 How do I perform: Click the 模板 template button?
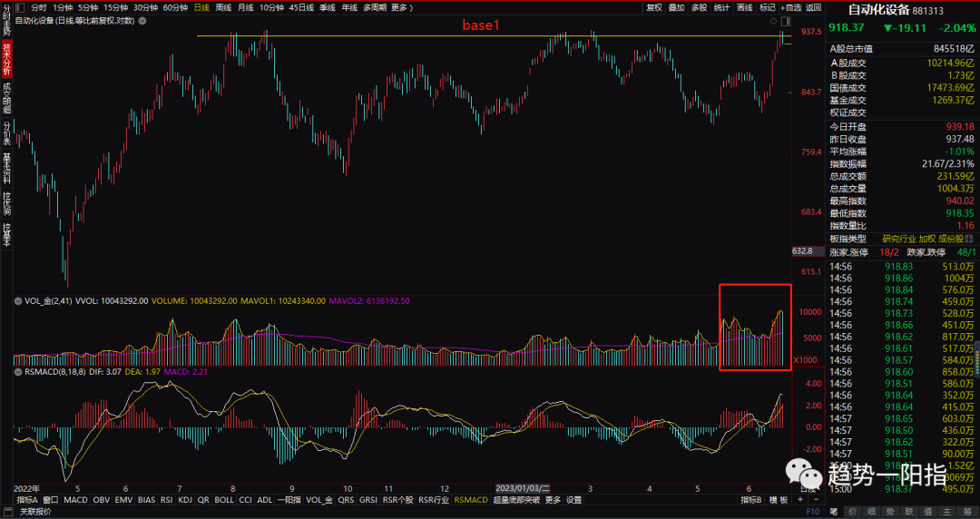[779, 500]
